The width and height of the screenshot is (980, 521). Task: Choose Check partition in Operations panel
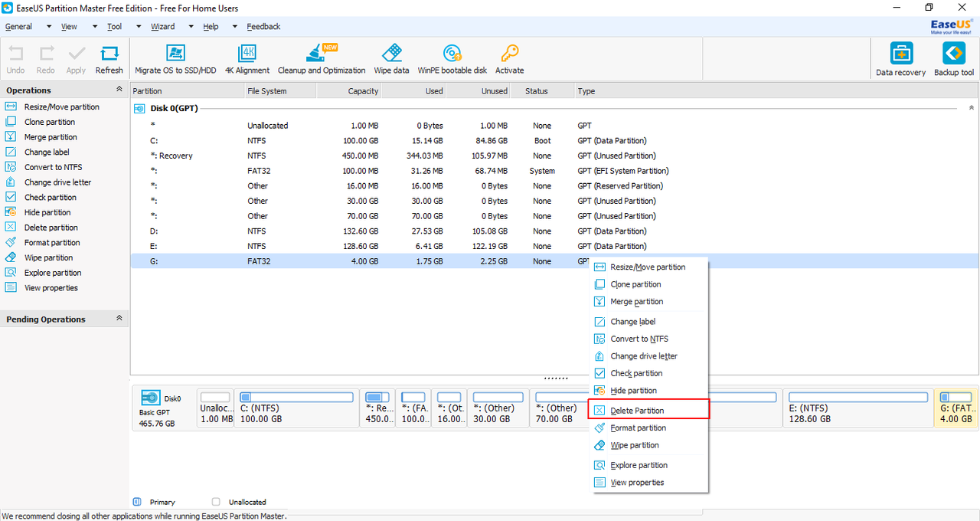point(41,198)
